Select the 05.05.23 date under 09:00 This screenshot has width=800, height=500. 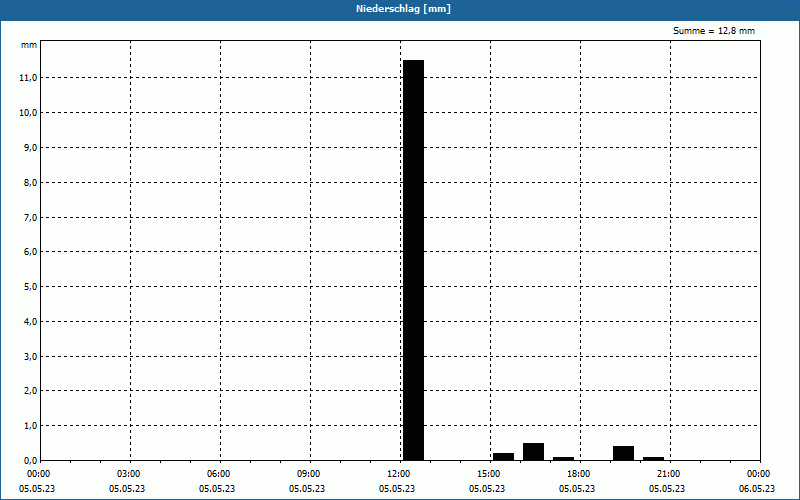[x=307, y=488]
